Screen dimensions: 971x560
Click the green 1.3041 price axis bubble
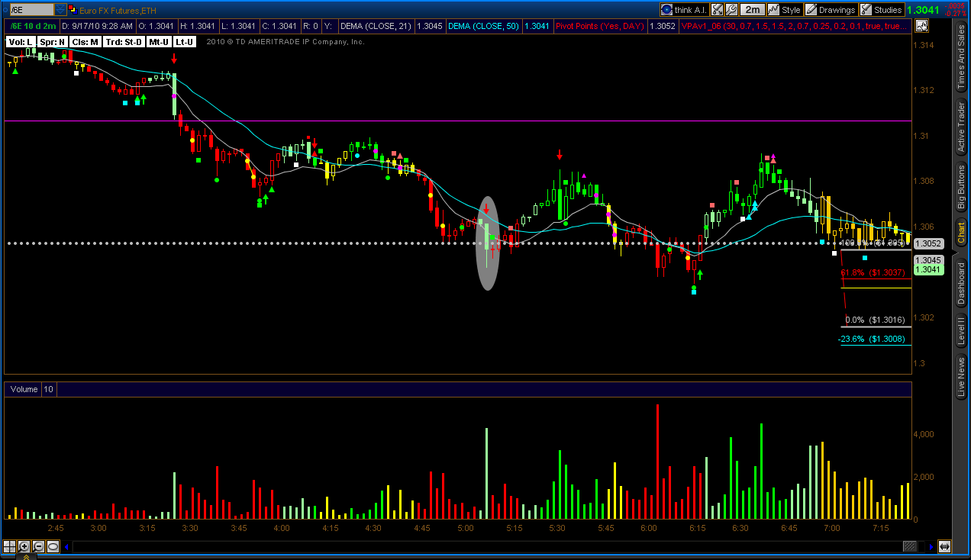click(x=928, y=269)
